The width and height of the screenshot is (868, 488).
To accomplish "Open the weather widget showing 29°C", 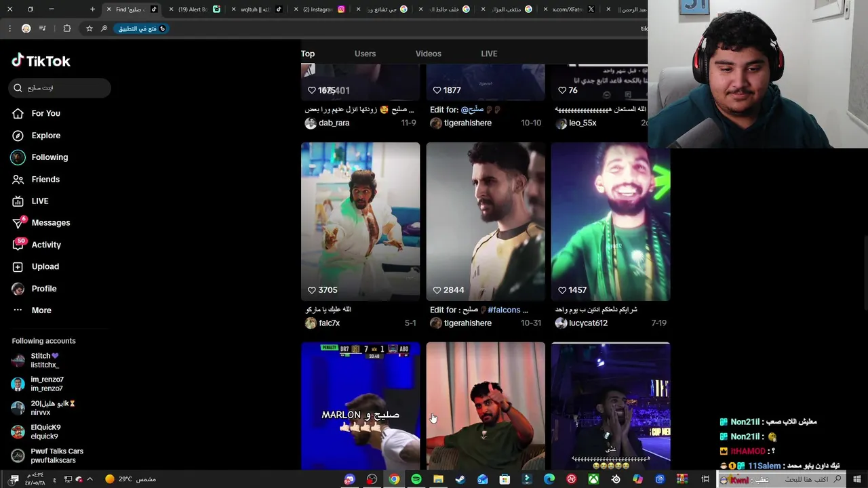I will point(130,479).
